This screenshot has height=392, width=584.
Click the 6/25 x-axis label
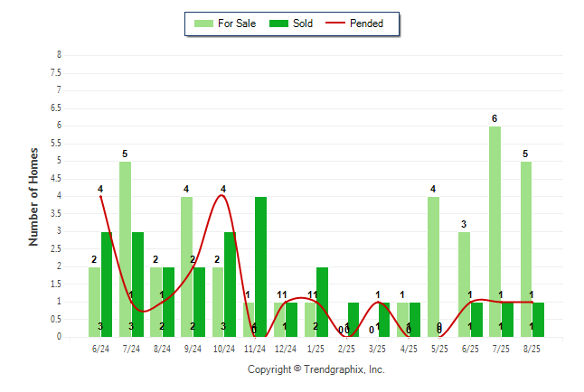[x=470, y=349]
